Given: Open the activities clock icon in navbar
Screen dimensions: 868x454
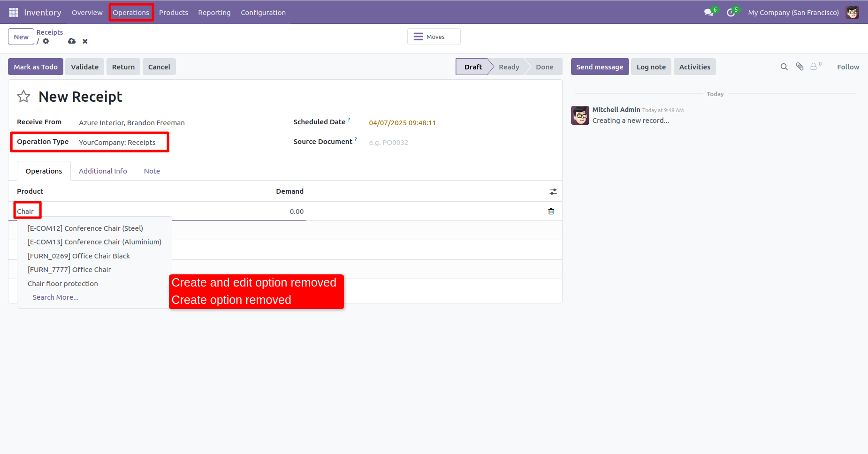Looking at the screenshot, I should coord(731,13).
